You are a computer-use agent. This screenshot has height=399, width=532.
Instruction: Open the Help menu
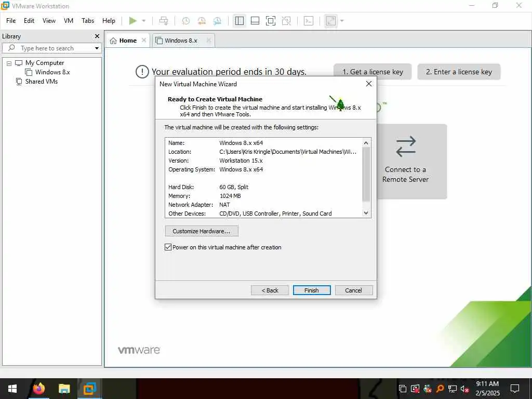click(109, 21)
